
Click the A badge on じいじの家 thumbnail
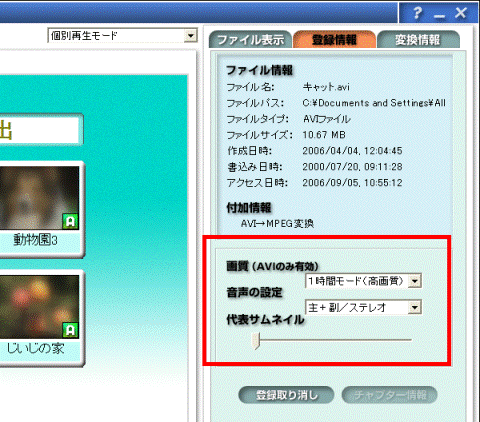(x=70, y=330)
